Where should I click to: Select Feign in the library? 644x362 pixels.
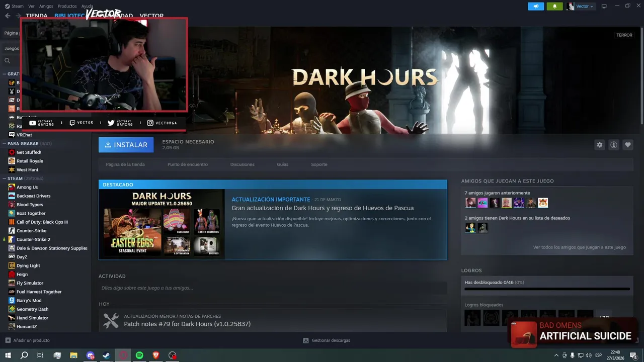(22, 275)
